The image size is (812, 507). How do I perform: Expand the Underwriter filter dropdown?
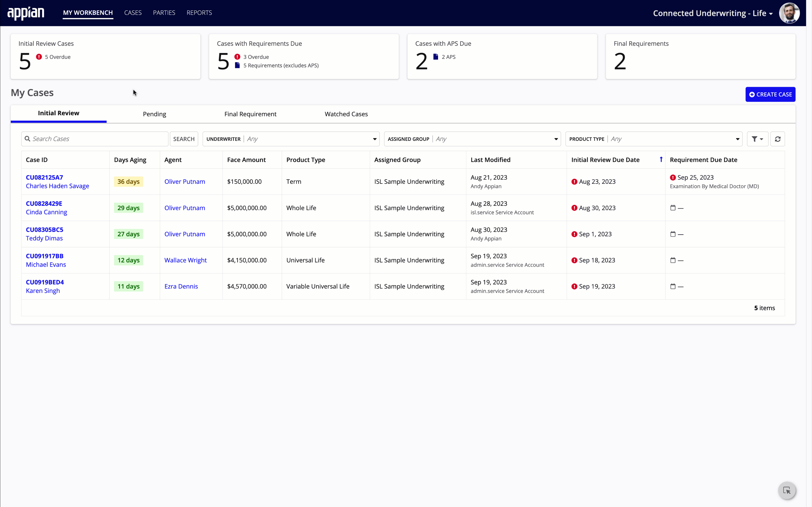[291, 139]
